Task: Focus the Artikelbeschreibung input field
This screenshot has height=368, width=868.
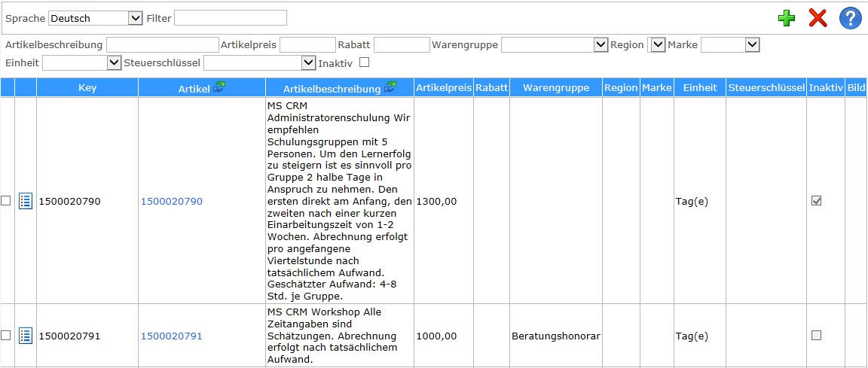Action: [162, 45]
